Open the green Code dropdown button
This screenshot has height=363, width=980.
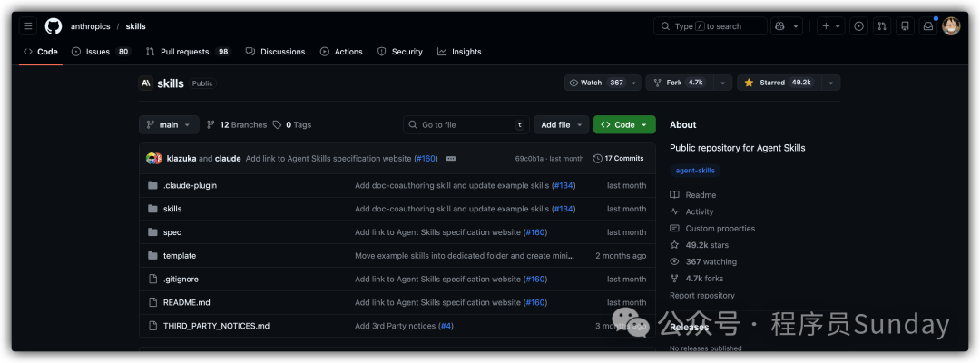click(x=624, y=125)
